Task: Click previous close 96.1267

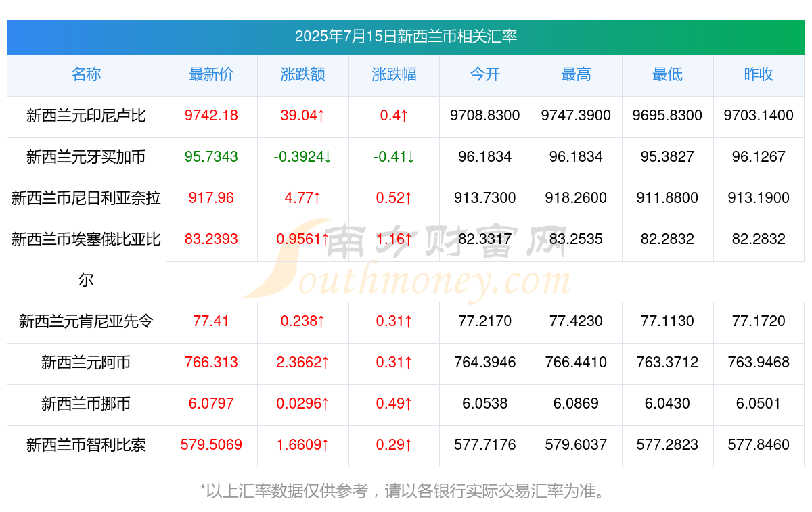Action: tap(759, 157)
